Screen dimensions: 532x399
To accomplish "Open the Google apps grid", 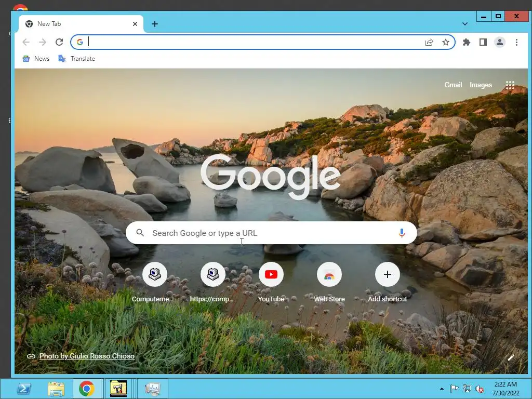I will (510, 85).
